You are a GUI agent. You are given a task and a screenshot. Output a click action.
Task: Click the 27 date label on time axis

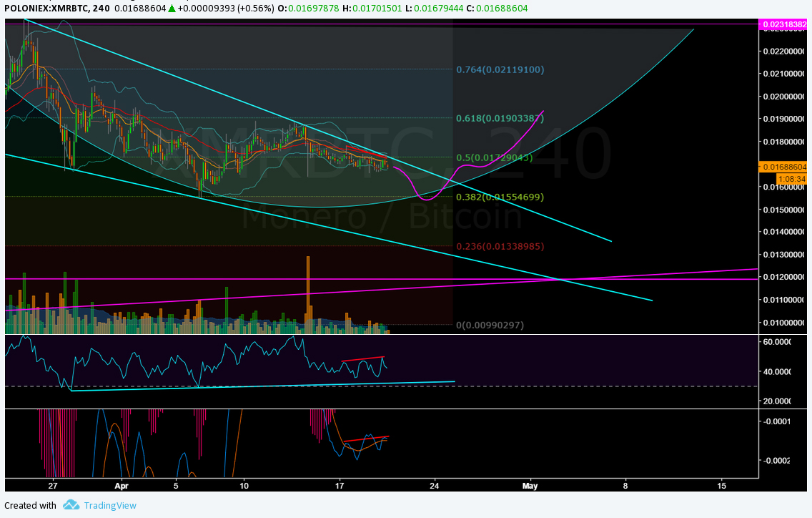point(53,486)
